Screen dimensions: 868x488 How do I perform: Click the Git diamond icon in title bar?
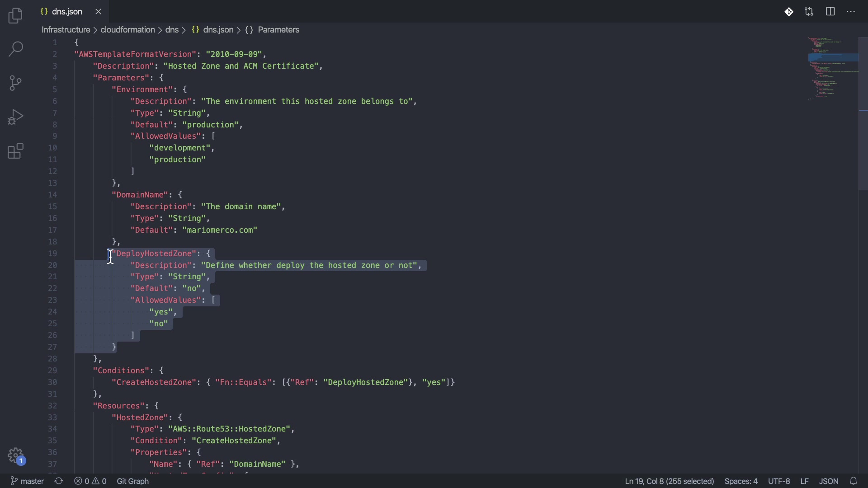[x=789, y=12]
